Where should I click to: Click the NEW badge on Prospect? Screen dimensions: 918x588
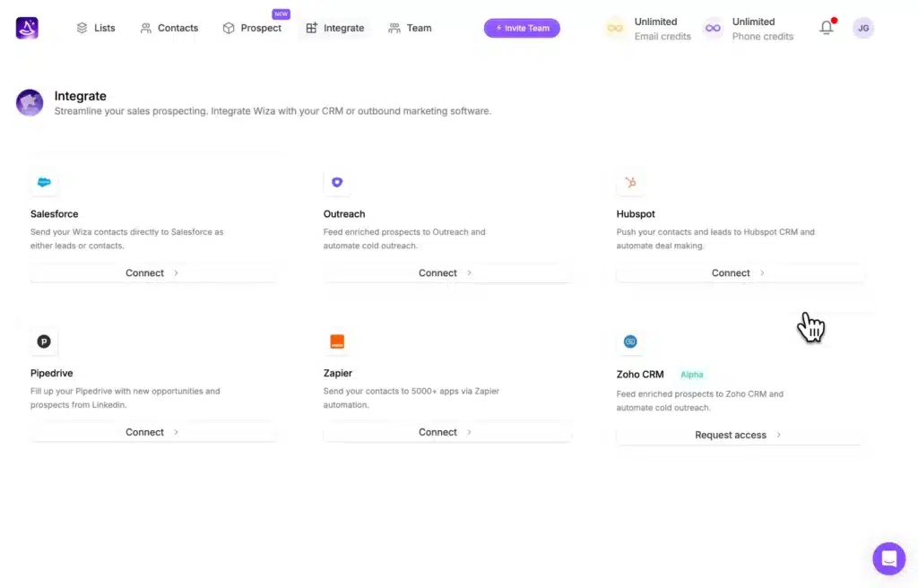[281, 14]
